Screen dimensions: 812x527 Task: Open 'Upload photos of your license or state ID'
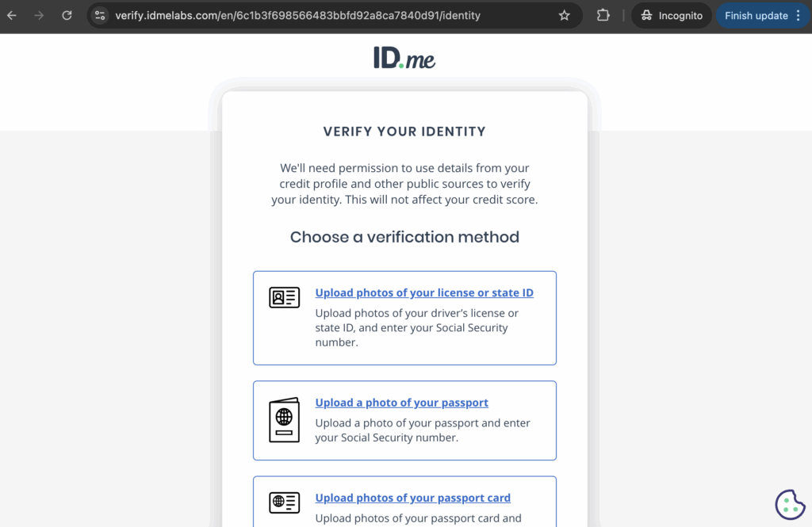click(x=424, y=293)
